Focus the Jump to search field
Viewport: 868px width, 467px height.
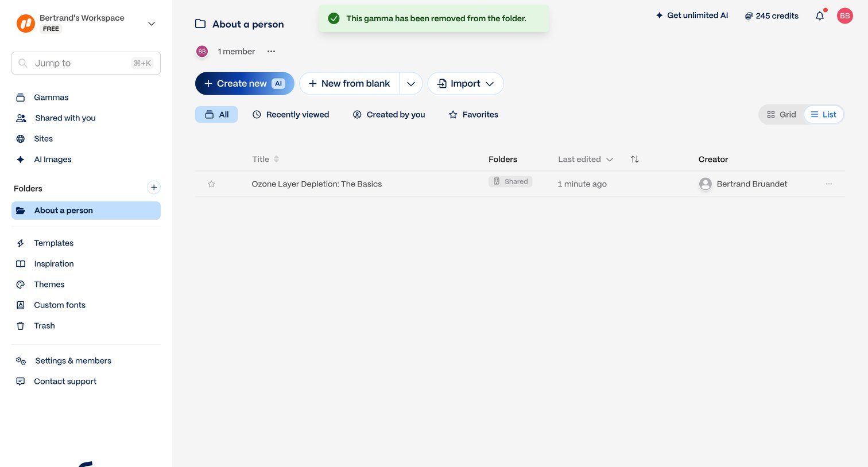[86, 63]
